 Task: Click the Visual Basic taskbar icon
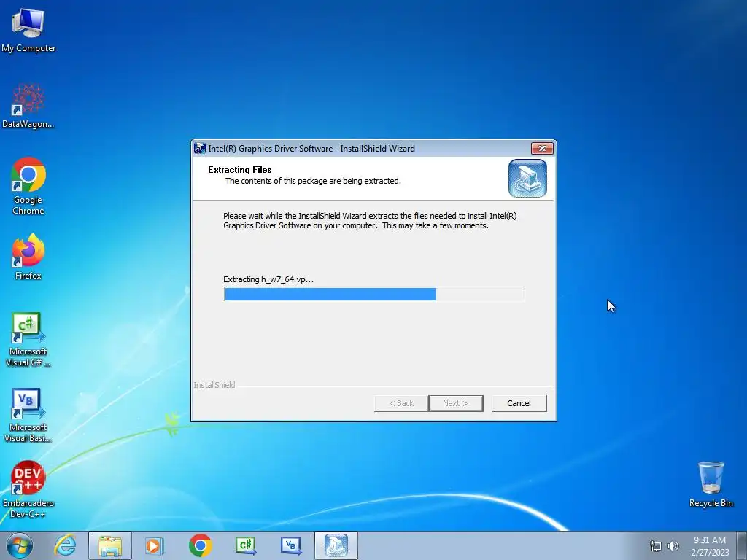point(290,545)
